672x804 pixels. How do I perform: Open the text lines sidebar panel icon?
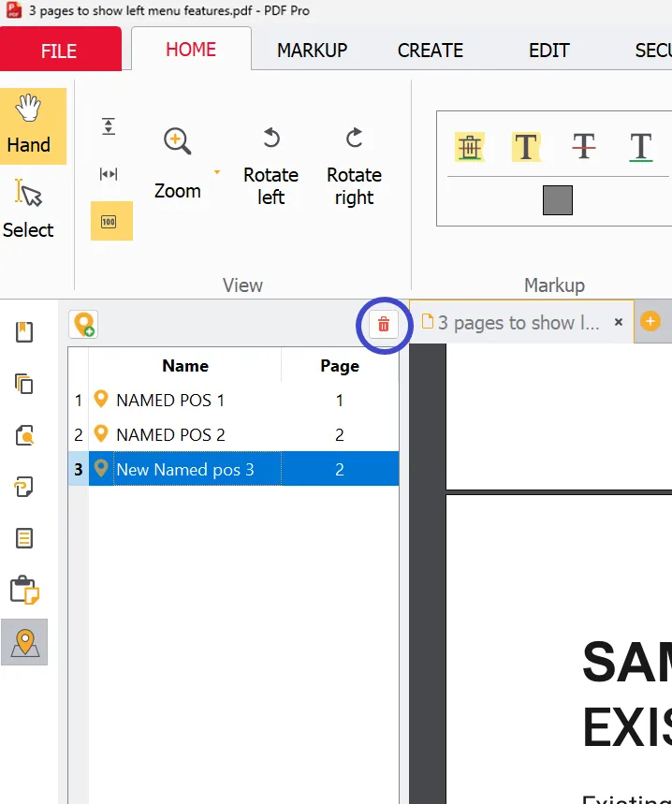point(24,538)
